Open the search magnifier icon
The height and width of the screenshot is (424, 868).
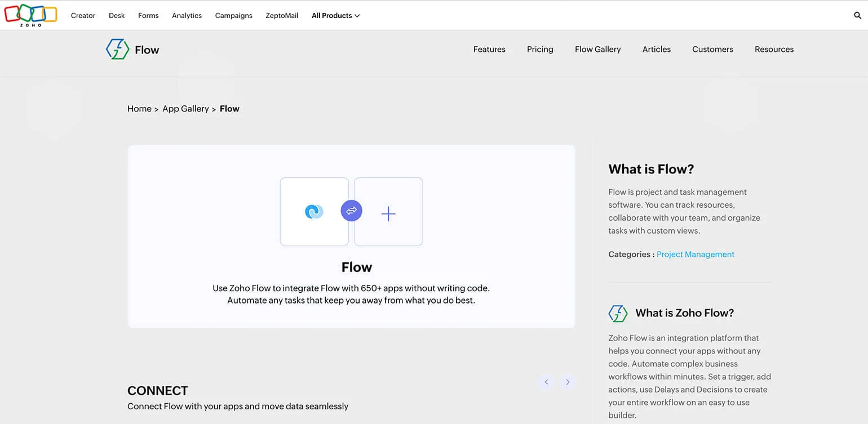857,16
